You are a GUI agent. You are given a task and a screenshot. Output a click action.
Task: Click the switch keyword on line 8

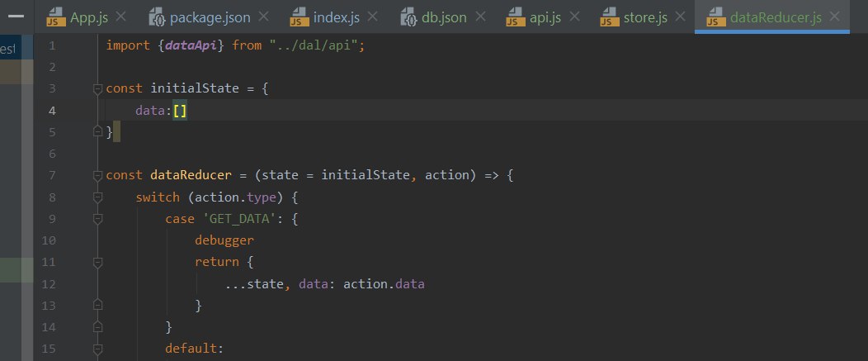158,197
